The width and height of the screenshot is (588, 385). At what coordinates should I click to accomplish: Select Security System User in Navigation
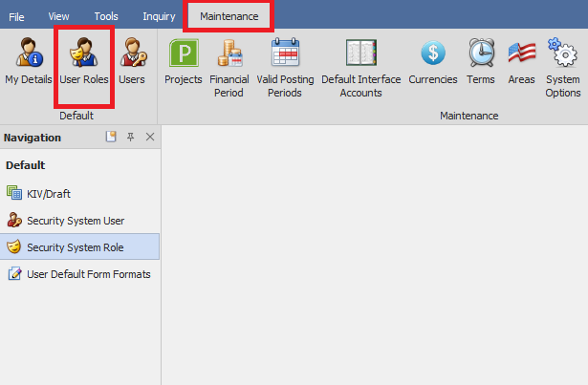80,221
